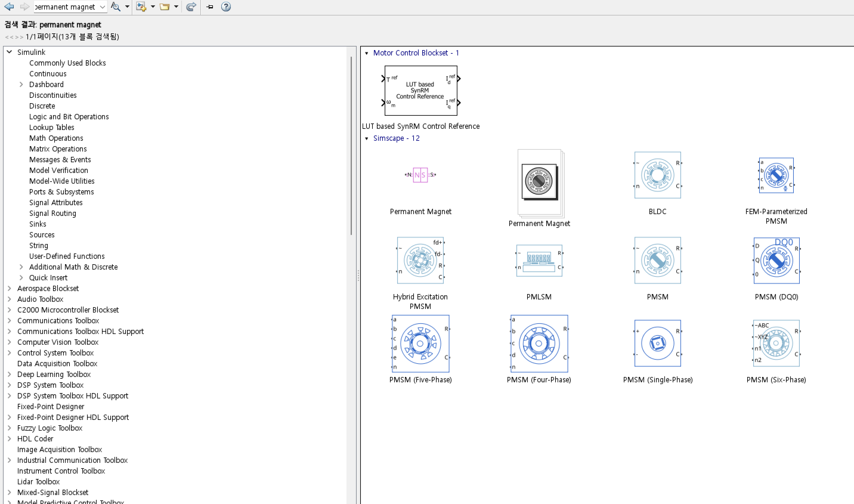Open the search options dropdown arrow

pos(127,7)
